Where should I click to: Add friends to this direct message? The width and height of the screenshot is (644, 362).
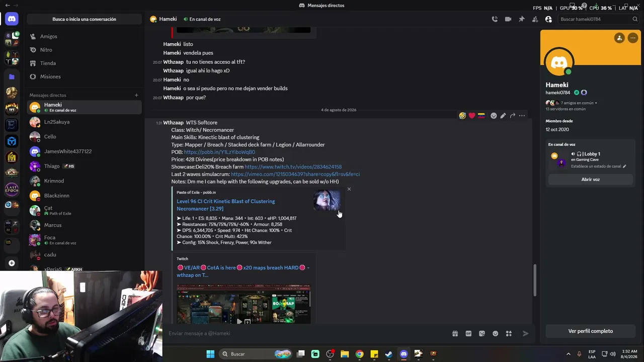535,19
